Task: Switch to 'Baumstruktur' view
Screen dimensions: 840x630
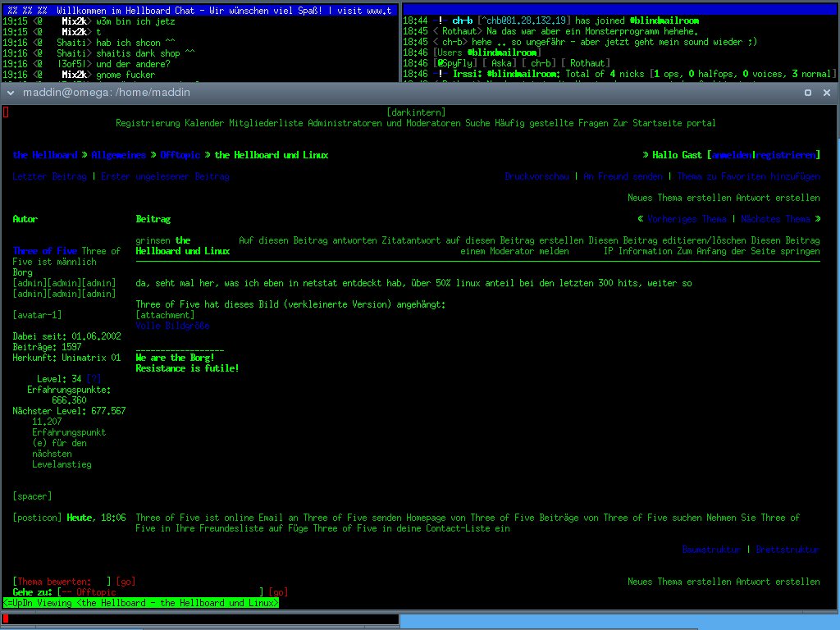Action: pyautogui.click(x=710, y=550)
